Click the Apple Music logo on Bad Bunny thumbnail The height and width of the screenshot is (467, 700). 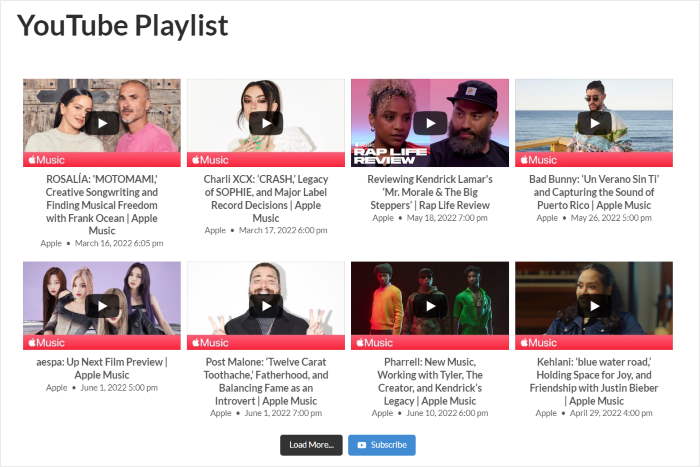coord(538,160)
